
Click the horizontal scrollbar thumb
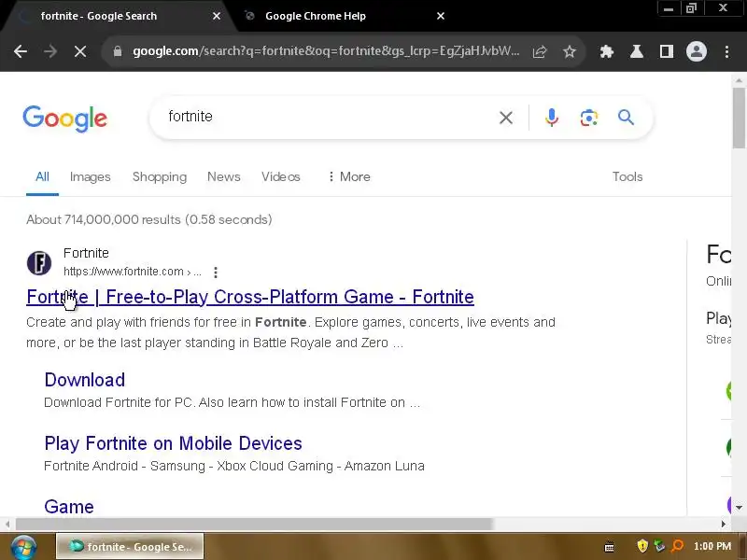pyautogui.click(x=254, y=524)
